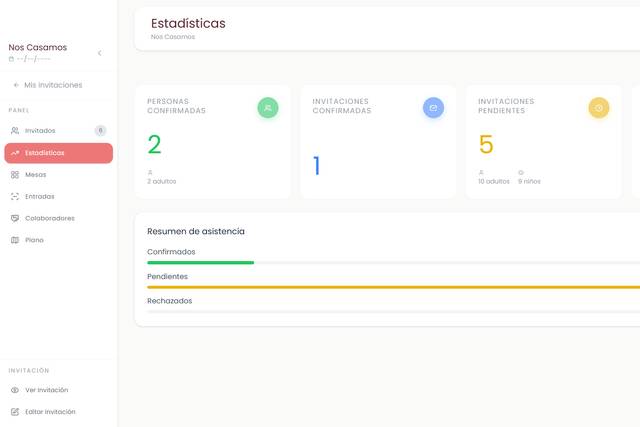640x427 pixels.
Task: Click the back arrow beside Mis Invitaciones
Action: 16,85
